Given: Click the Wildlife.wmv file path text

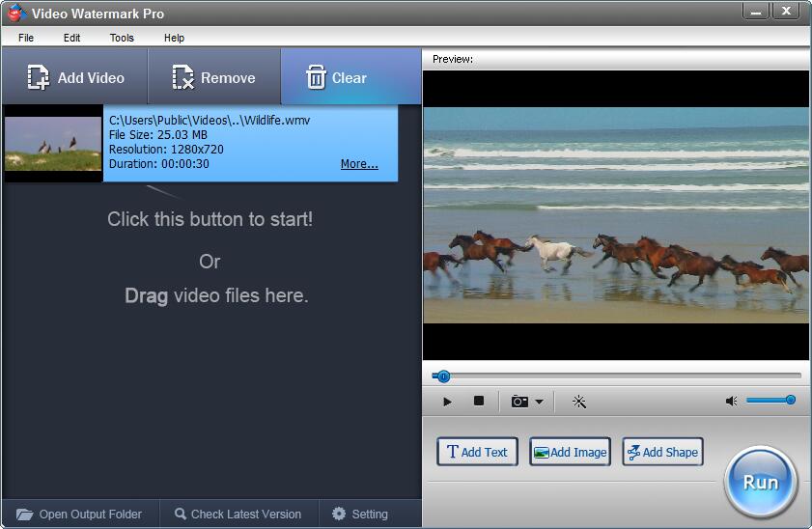Looking at the screenshot, I should pyautogui.click(x=210, y=120).
